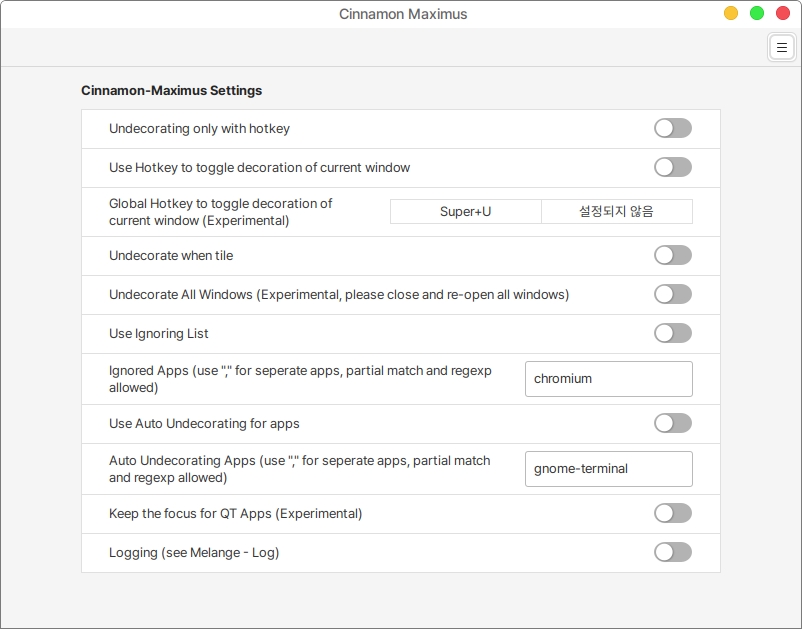Turn on Undecorate when tile

coord(672,255)
